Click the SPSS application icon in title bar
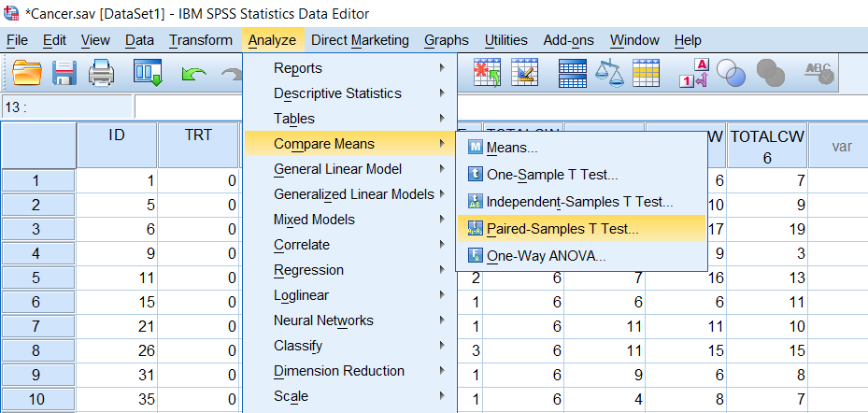This screenshot has height=413, width=868. click(11, 13)
